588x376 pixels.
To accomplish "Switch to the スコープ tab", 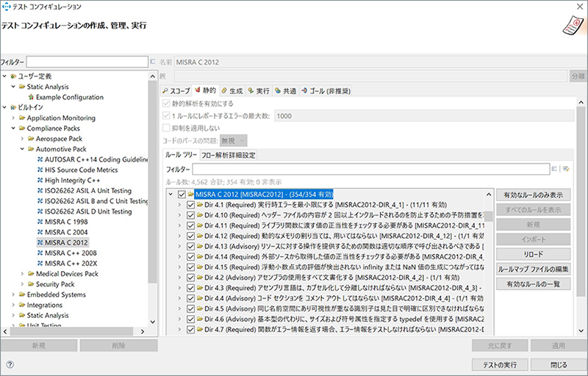I will tap(176, 91).
